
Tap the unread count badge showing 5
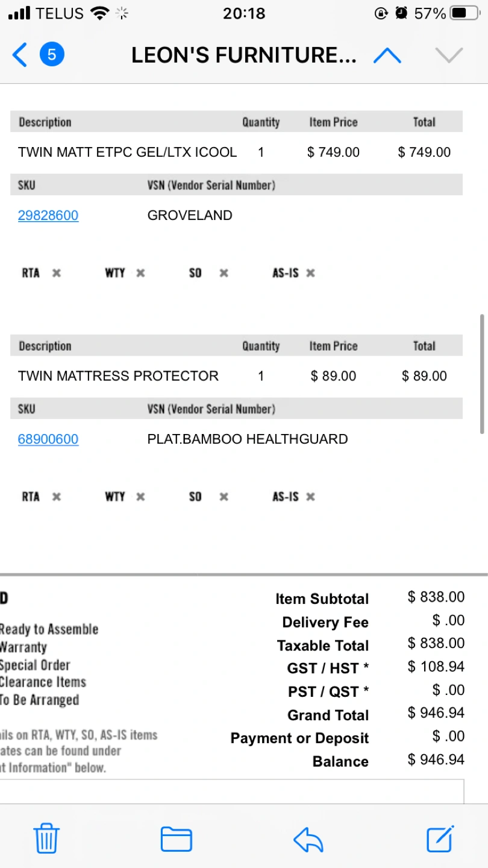[x=52, y=55]
